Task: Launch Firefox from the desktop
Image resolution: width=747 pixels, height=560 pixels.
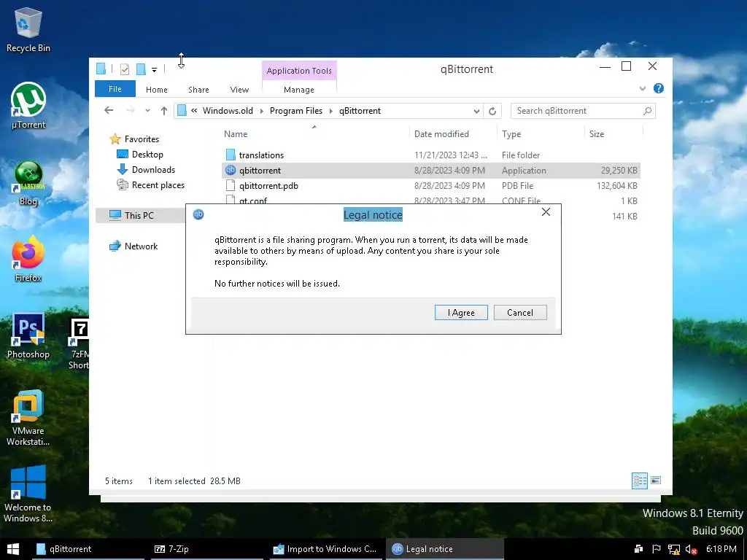Action: (x=28, y=260)
